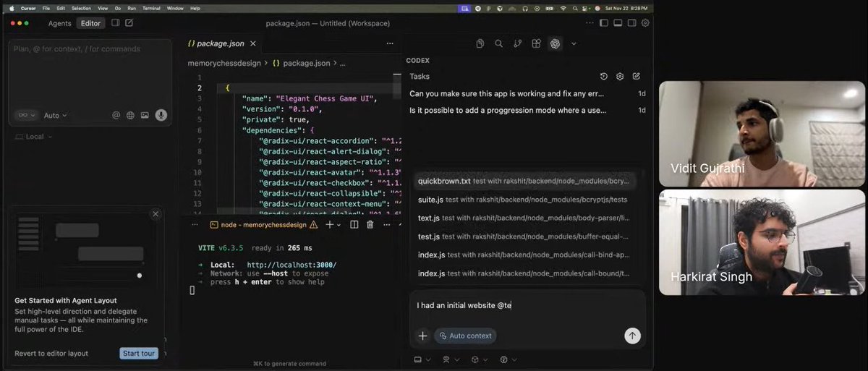
Task: Open the Local environment dropdown
Action: coord(34,137)
